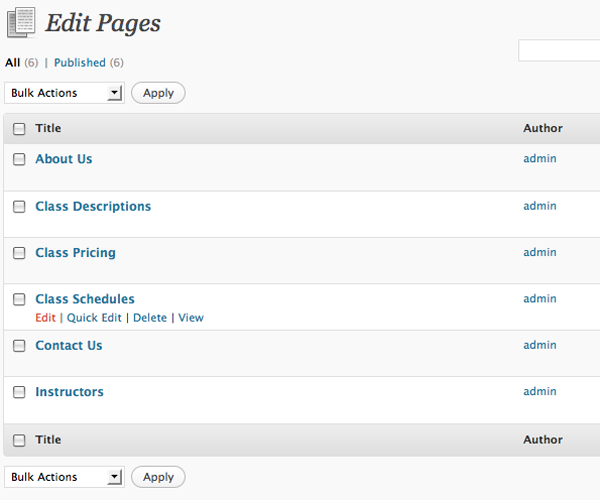Click the bottom Title column footer

[48, 440]
